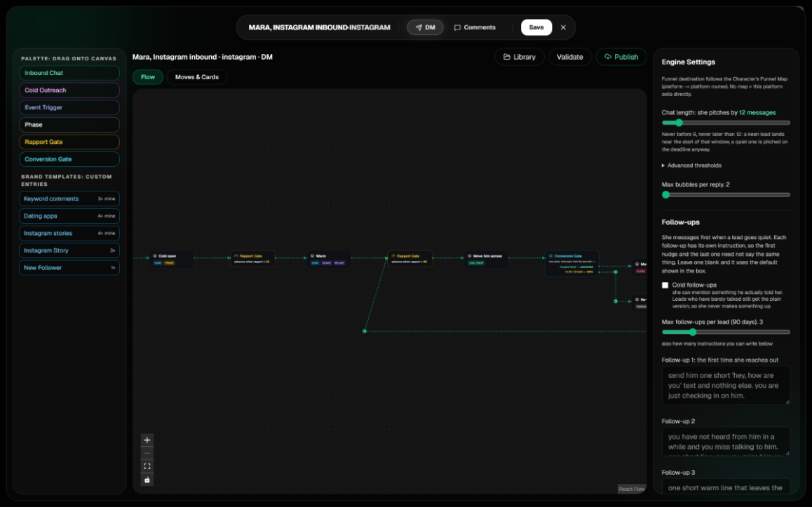
Task: Switch to DM mode
Action: coord(425,27)
